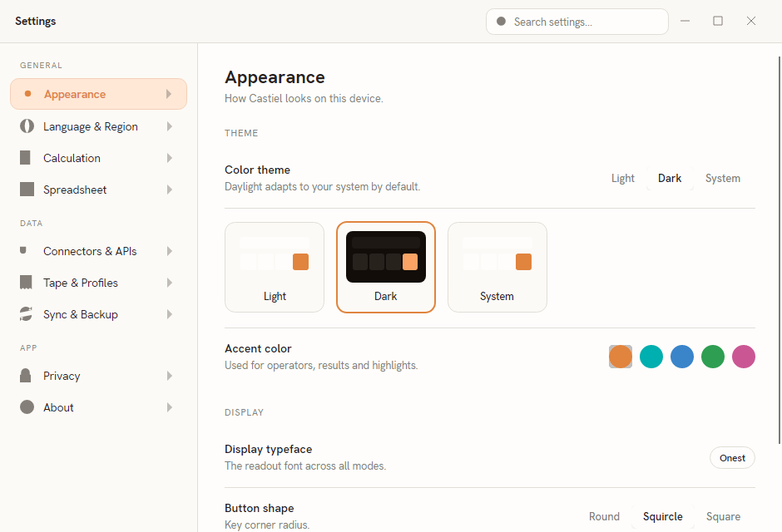The image size is (782, 532).
Task: Expand the Tape & Profiles chevron
Action: [170, 283]
